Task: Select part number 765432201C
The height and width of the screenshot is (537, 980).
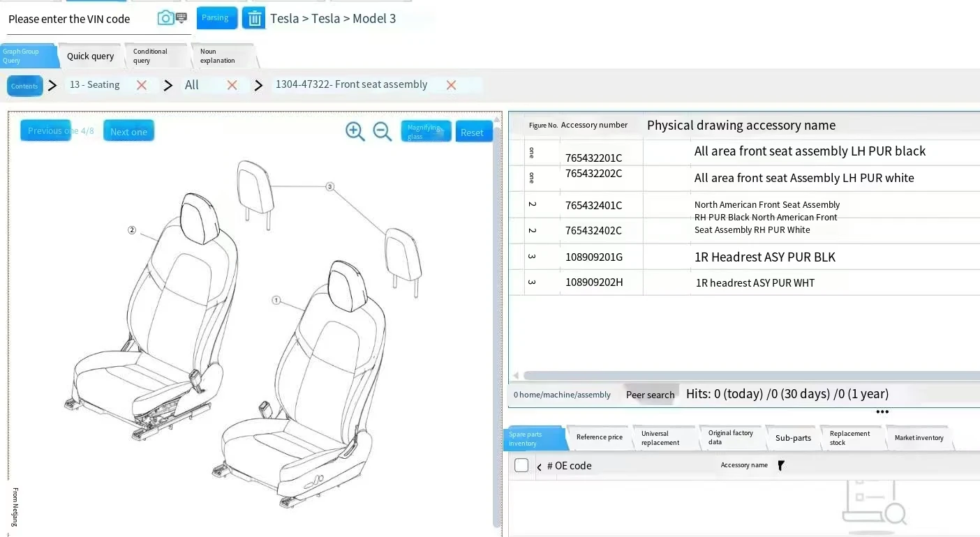Action: (x=594, y=158)
